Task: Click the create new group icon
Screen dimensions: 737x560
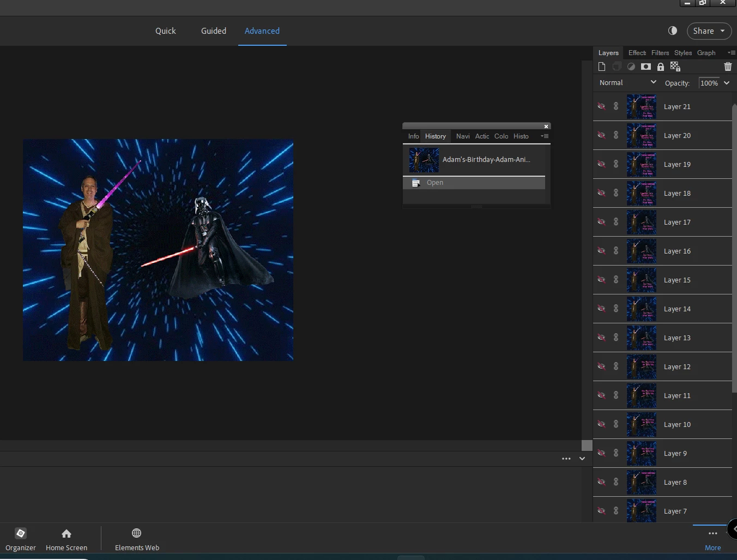Action: [617, 67]
